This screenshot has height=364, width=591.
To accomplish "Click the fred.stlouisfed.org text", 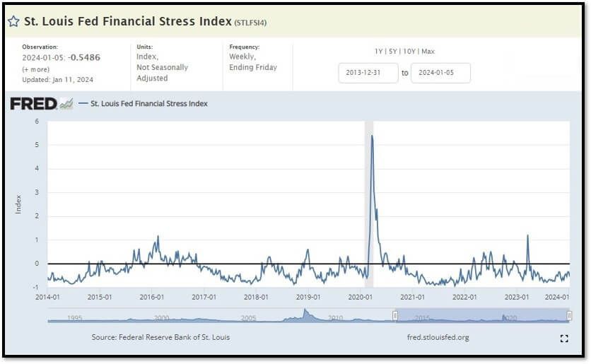I will point(438,337).
